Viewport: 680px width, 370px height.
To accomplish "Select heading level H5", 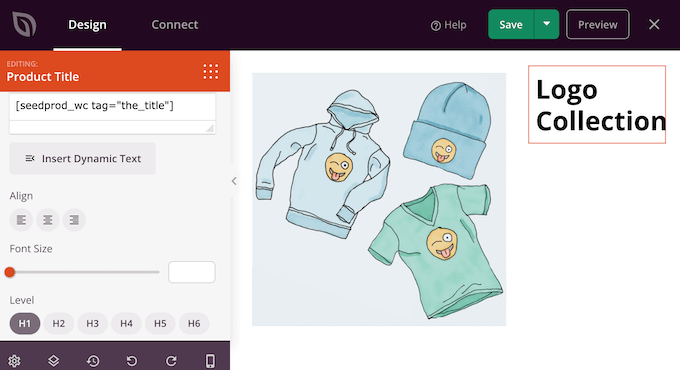I will pyautogui.click(x=160, y=324).
